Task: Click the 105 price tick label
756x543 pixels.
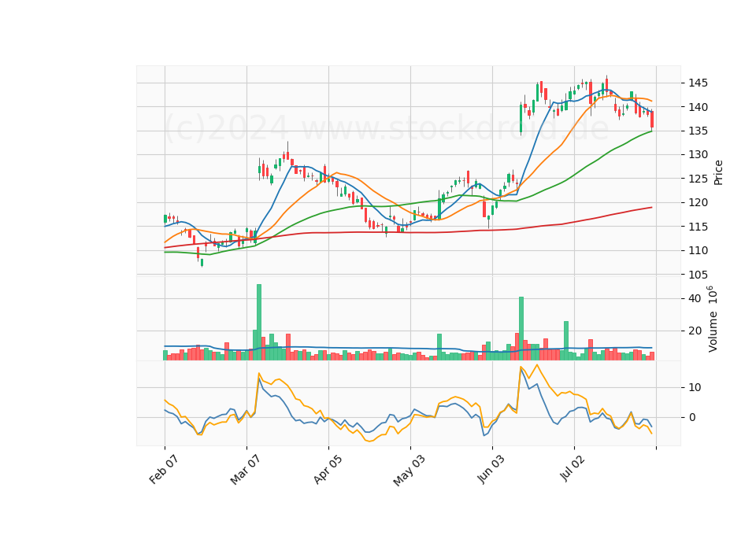Action: (x=698, y=275)
